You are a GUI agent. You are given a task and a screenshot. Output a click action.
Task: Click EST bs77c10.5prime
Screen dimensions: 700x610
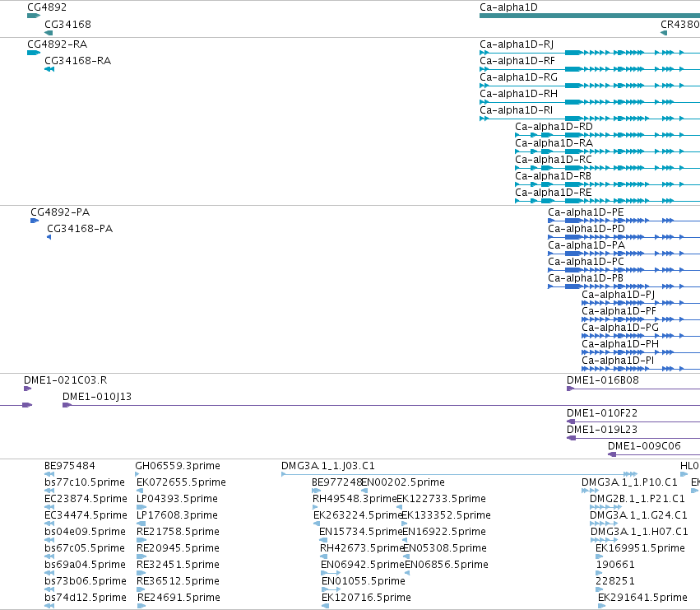tap(49, 491)
